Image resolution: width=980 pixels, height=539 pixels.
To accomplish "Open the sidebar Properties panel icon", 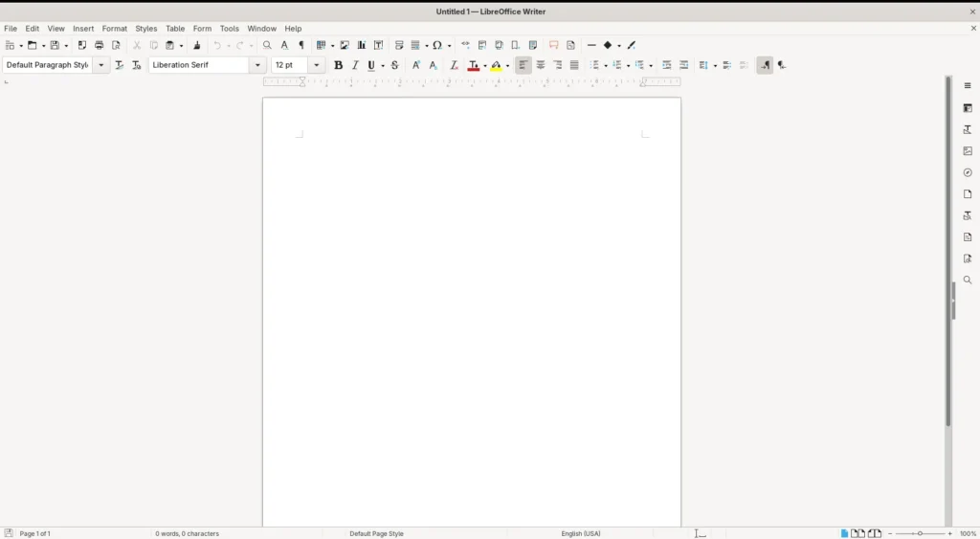I will pos(968,108).
